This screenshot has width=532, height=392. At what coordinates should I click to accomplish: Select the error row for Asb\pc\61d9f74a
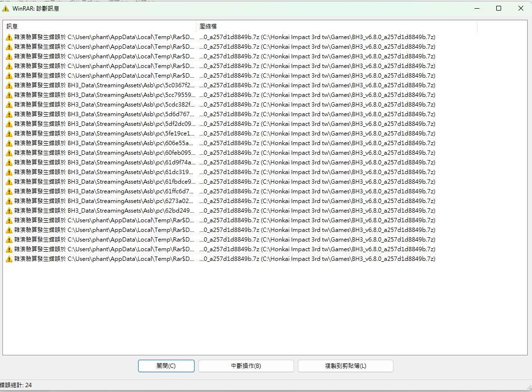[104, 162]
